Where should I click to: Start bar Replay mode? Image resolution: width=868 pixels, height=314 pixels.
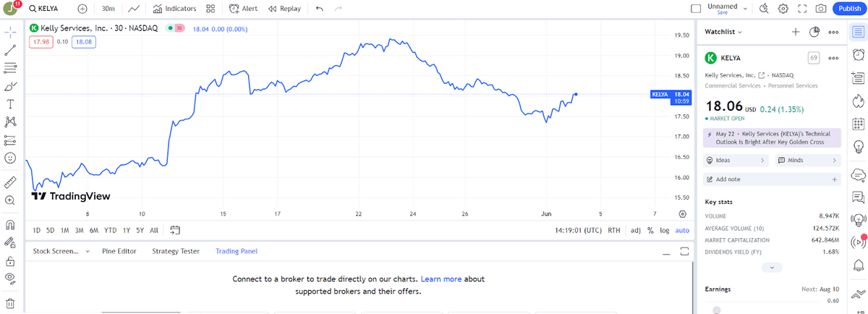pyautogui.click(x=284, y=9)
